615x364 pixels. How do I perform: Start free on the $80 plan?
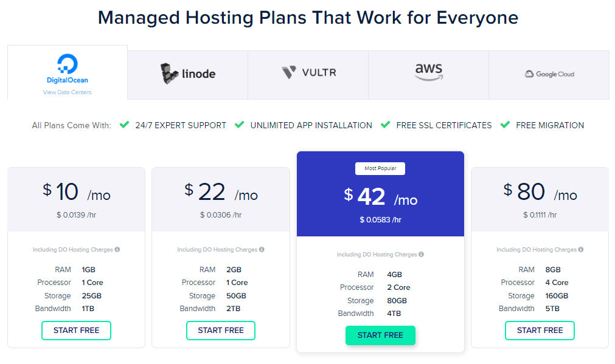(x=540, y=331)
